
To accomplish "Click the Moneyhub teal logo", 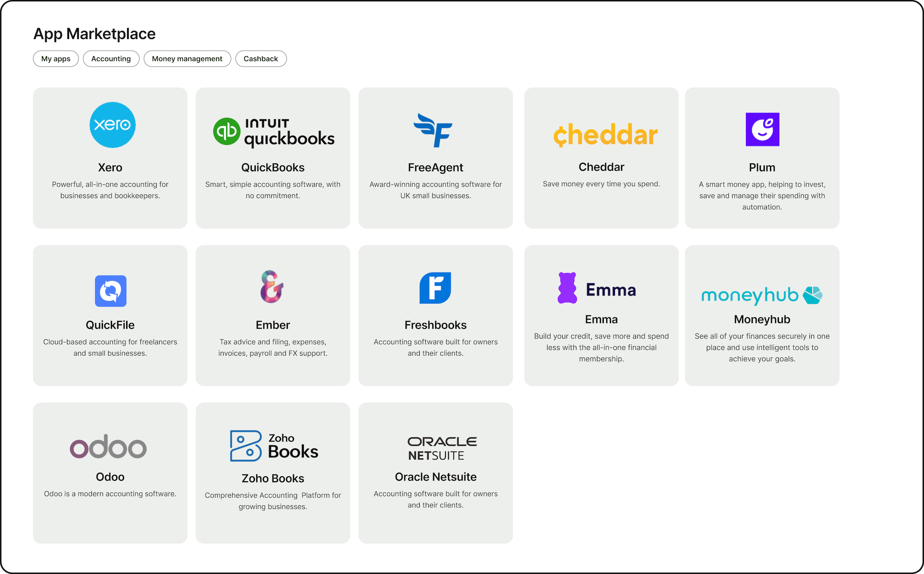I will 762,295.
